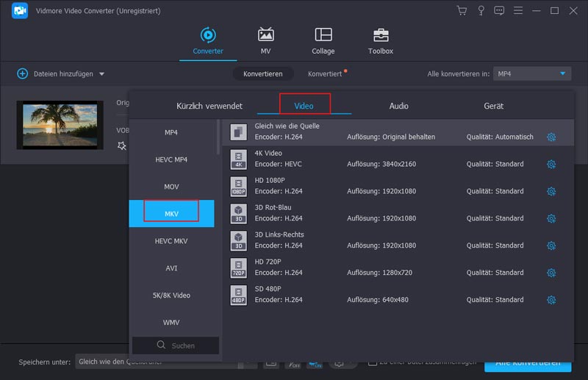Expand the Dateien hinzufügen dropdown arrow

tap(101, 74)
